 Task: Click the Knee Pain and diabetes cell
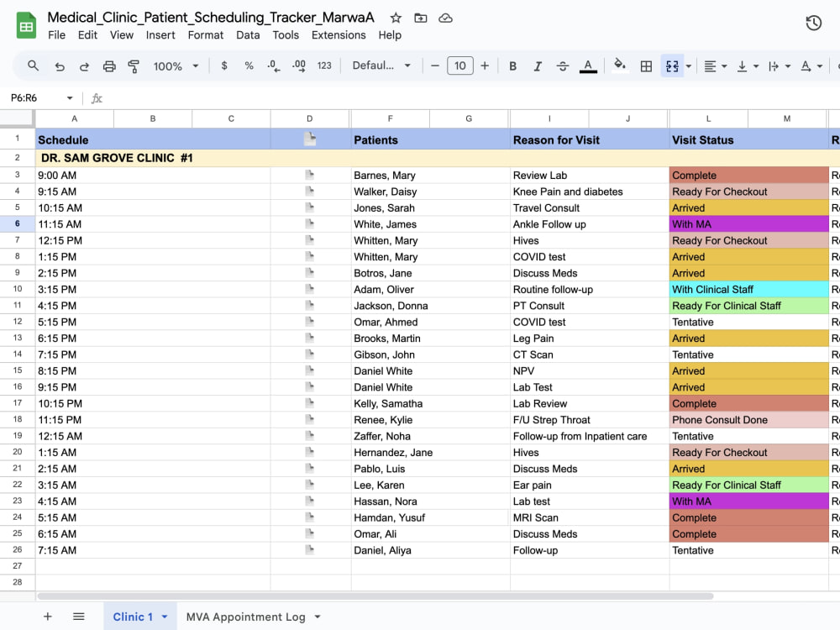click(590, 192)
